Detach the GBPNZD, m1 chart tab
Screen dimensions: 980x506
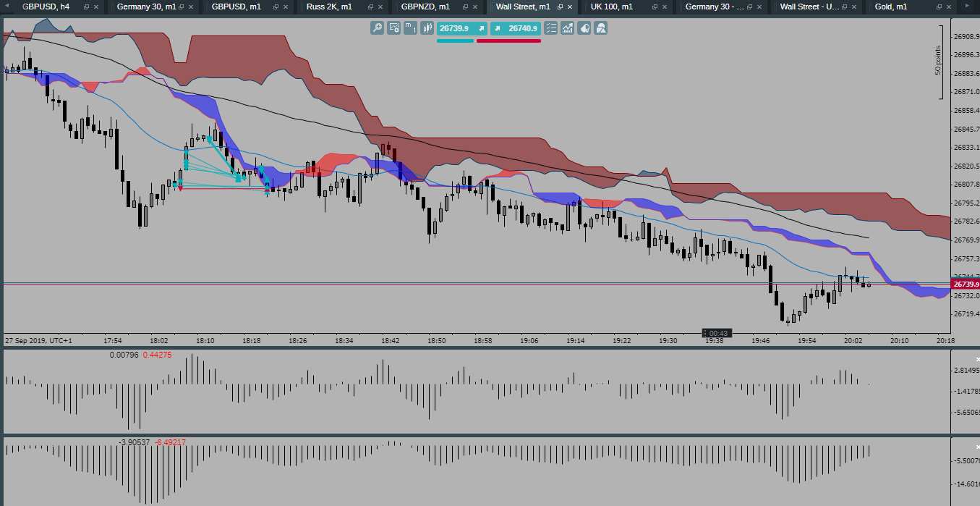[466, 7]
